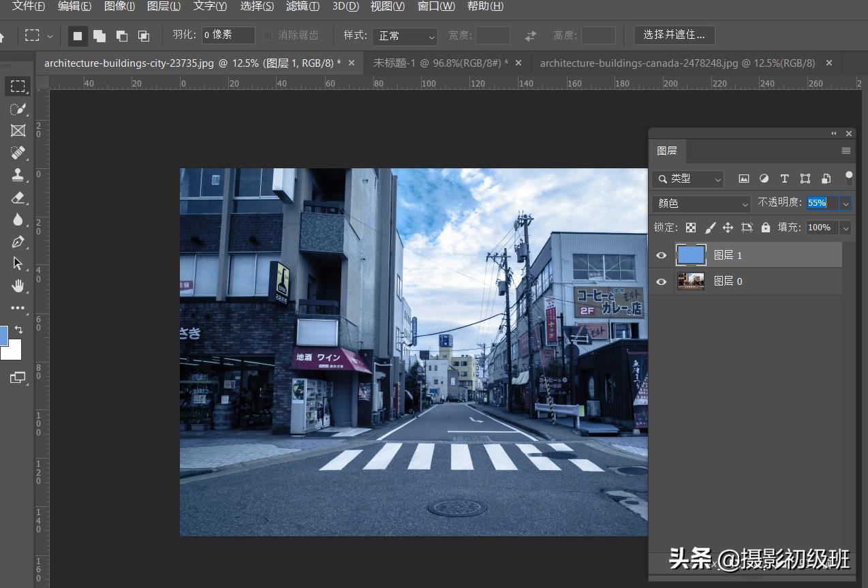Open the 样式 dropdown in options bar
This screenshot has width=868, height=588.
(405, 35)
